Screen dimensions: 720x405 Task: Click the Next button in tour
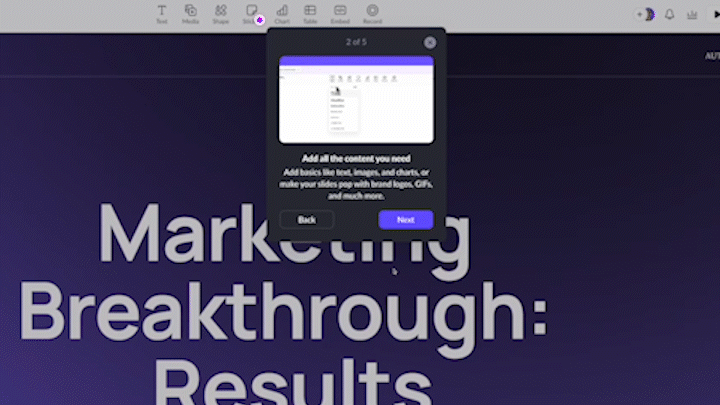406,220
